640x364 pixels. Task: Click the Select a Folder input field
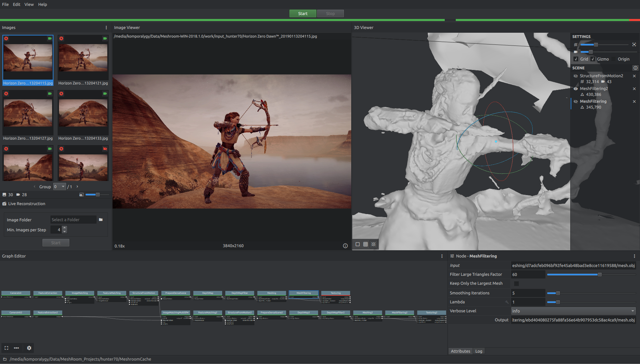[x=73, y=220]
